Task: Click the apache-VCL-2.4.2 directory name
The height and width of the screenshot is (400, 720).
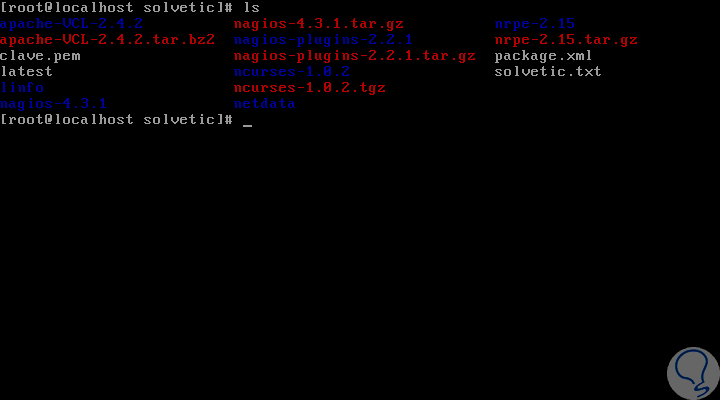Action: (x=71, y=24)
